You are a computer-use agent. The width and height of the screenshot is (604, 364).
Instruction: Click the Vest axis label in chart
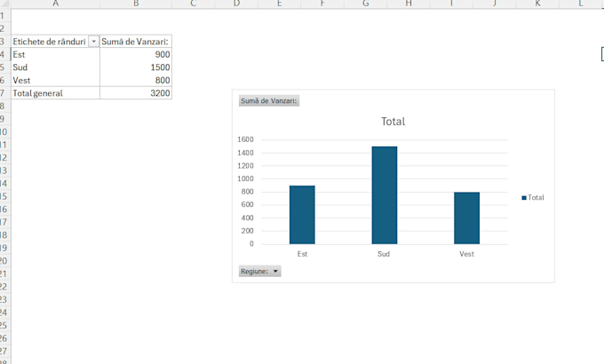pos(466,254)
